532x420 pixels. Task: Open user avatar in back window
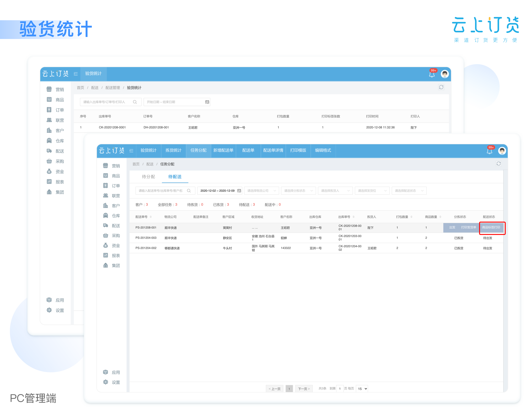point(444,74)
